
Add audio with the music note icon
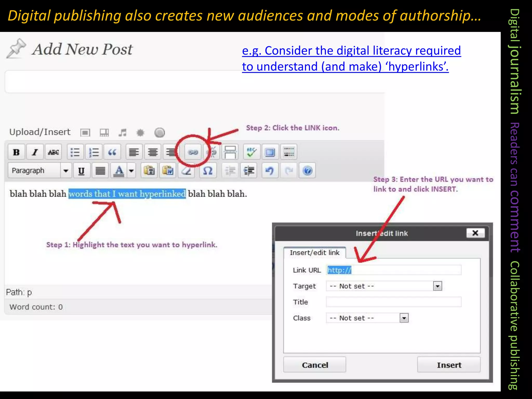coord(122,133)
